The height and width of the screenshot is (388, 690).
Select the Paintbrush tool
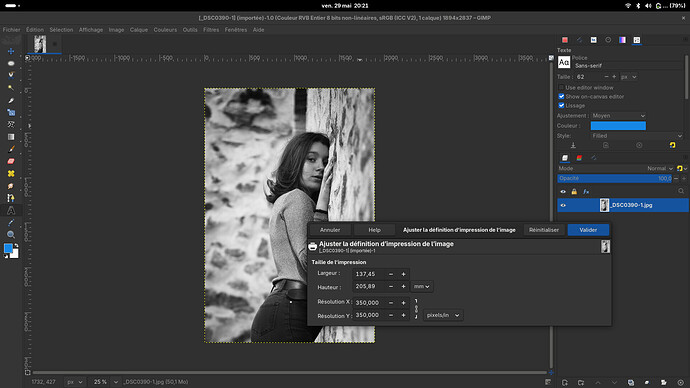pyautogui.click(x=11, y=149)
